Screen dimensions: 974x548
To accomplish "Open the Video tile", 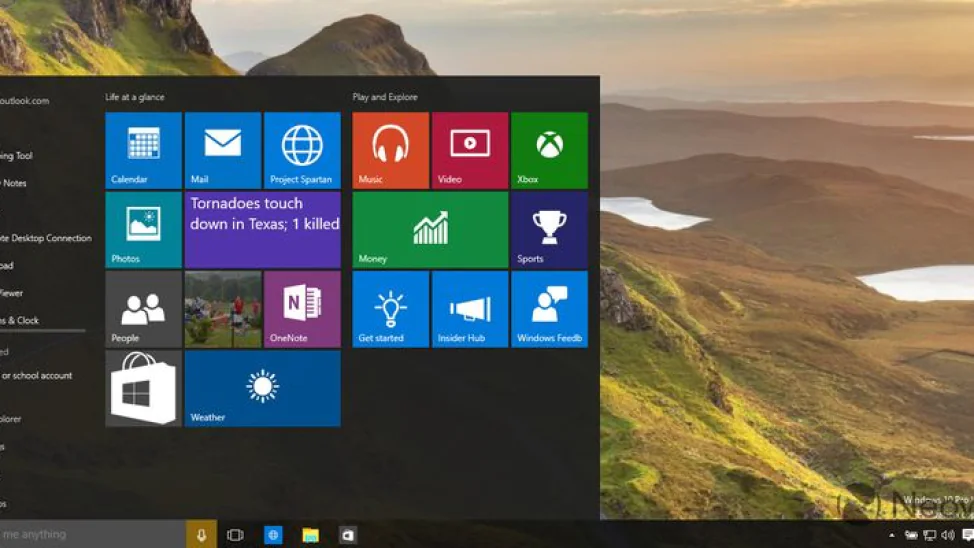I will pos(470,150).
